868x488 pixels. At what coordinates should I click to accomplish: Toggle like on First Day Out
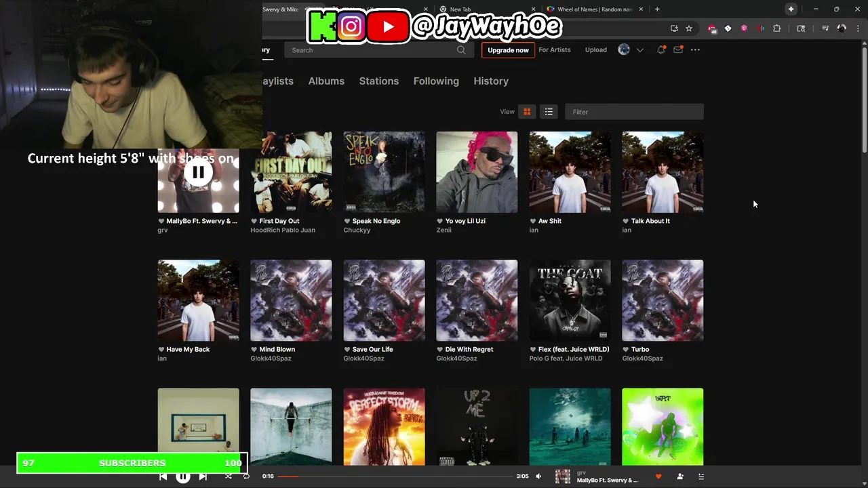(254, 221)
